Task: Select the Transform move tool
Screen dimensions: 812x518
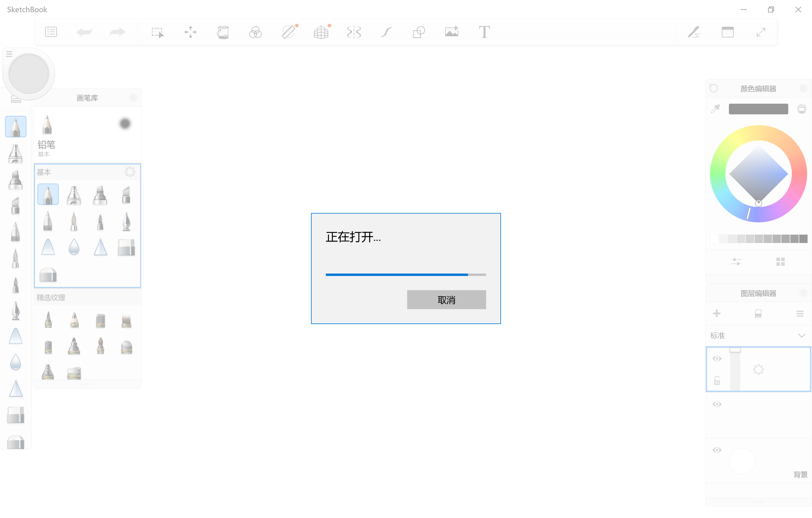Action: 190,32
